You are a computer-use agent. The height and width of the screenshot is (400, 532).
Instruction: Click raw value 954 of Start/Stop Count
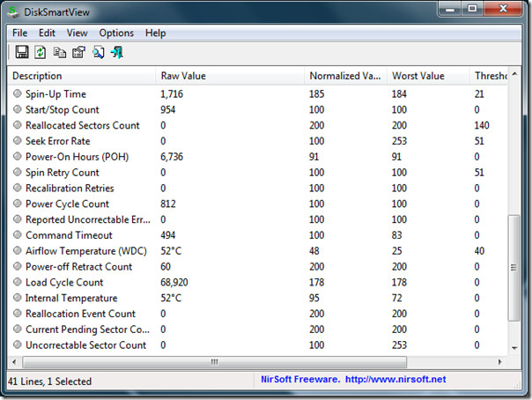tap(168, 110)
